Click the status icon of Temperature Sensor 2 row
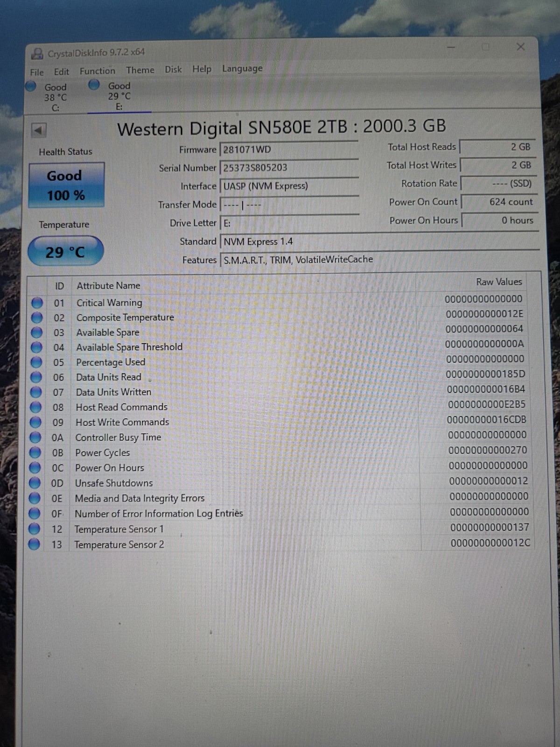The height and width of the screenshot is (747, 560). click(34, 544)
